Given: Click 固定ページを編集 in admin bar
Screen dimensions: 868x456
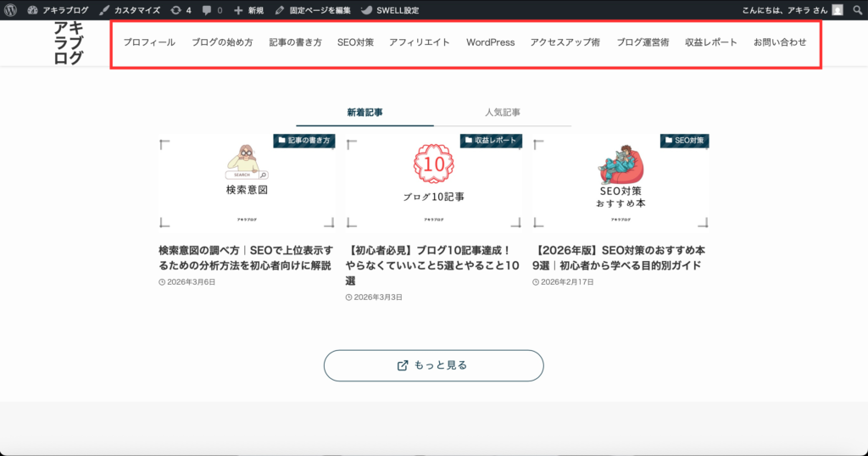Looking at the screenshot, I should [313, 10].
